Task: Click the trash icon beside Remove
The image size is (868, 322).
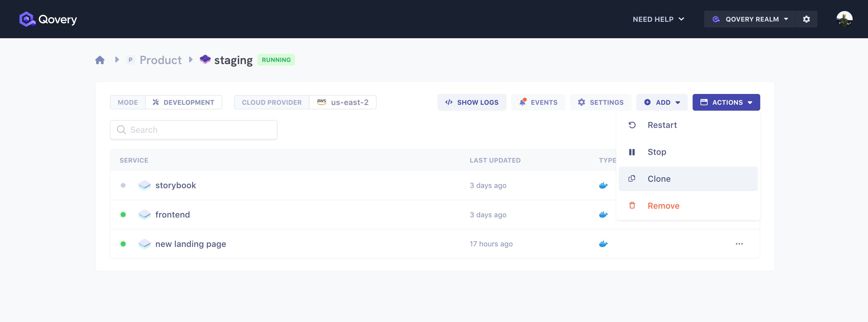Action: coord(632,205)
